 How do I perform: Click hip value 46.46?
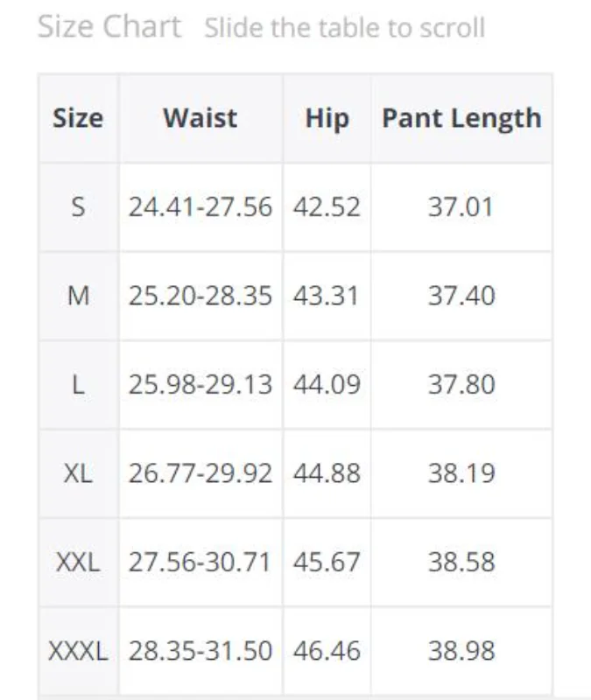pos(327,652)
